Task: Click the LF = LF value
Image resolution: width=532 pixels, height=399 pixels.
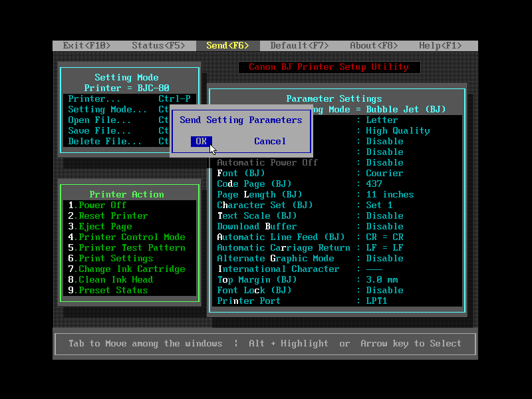Action: (x=384, y=247)
